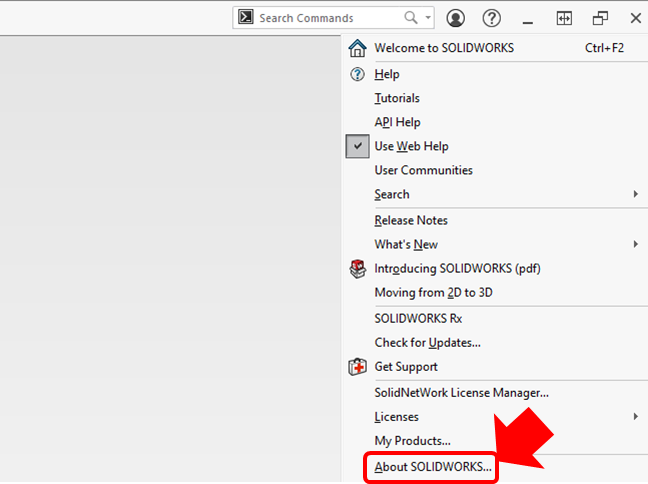
Task: Toggle the Use Web Help checkmark
Action: pyautogui.click(x=358, y=146)
